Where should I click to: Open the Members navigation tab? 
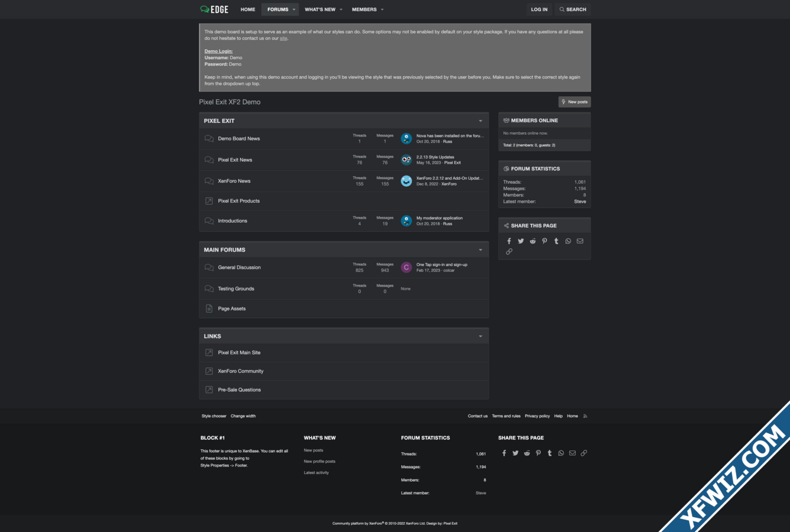[364, 9]
